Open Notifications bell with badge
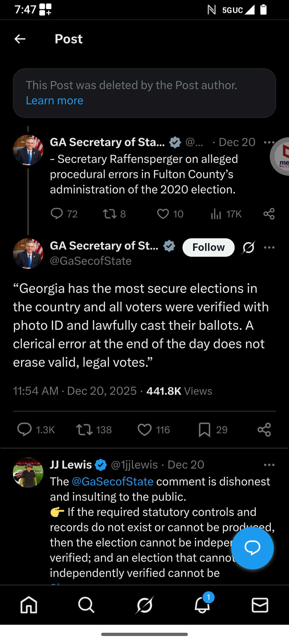Screen dimensions: 289x644 click(202, 605)
